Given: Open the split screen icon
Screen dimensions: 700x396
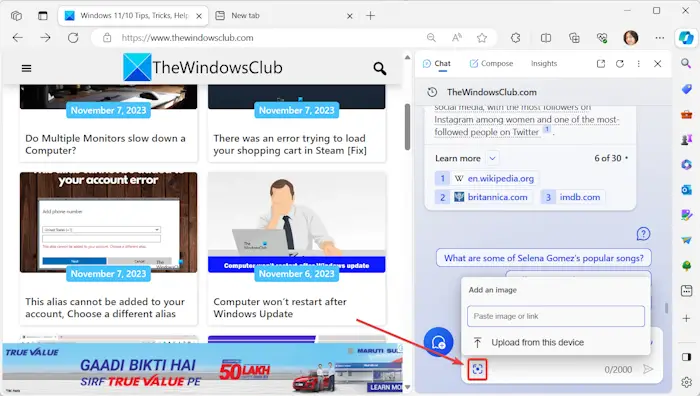Looking at the screenshot, I should tap(546, 38).
